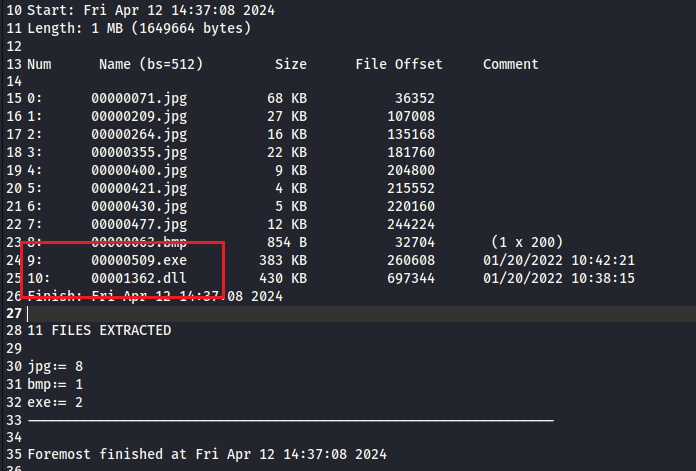Click the filename 00001362.dll
This screenshot has width=696, height=471.
139,278
